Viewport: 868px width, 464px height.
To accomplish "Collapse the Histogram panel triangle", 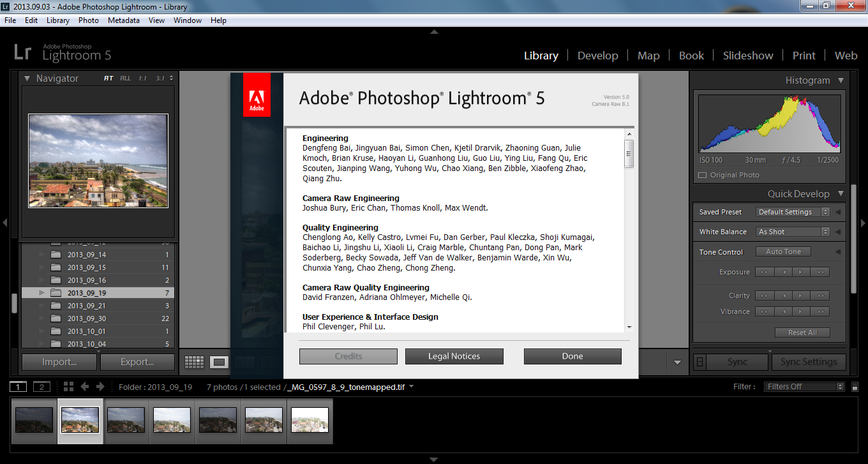I will [841, 80].
